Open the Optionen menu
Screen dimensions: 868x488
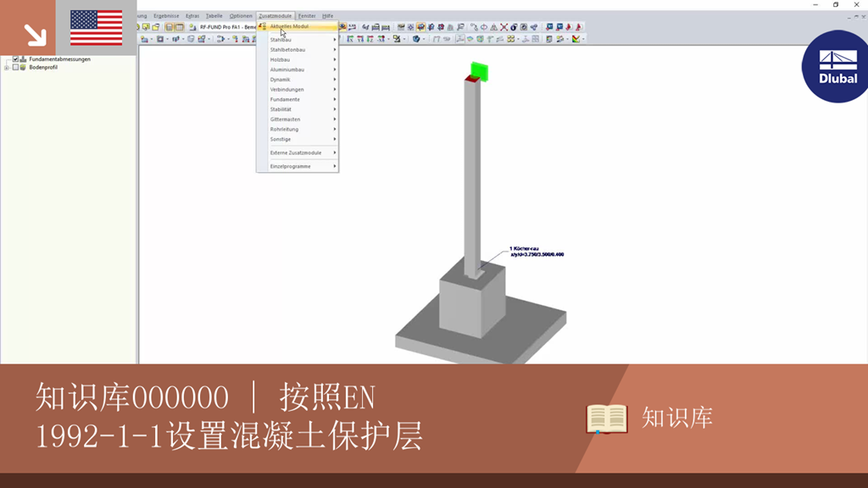241,16
